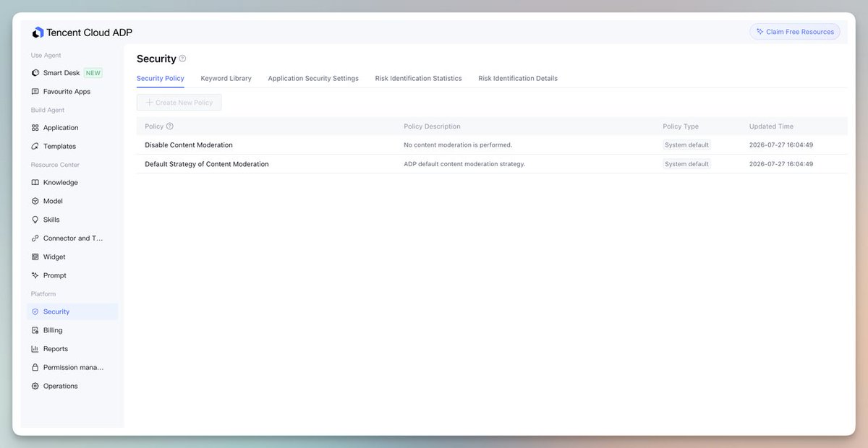The image size is (868, 448).
Task: Click 'No content moderation is performed.' description
Action: tap(458, 145)
